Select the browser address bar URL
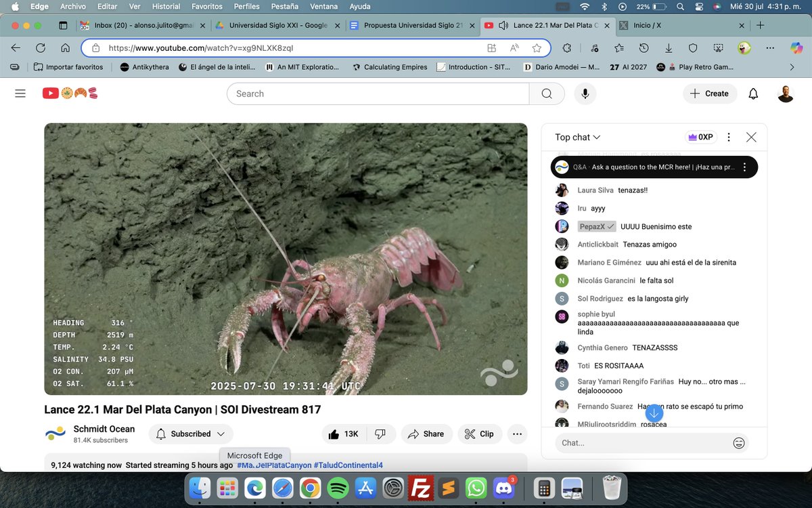 tap(201, 48)
